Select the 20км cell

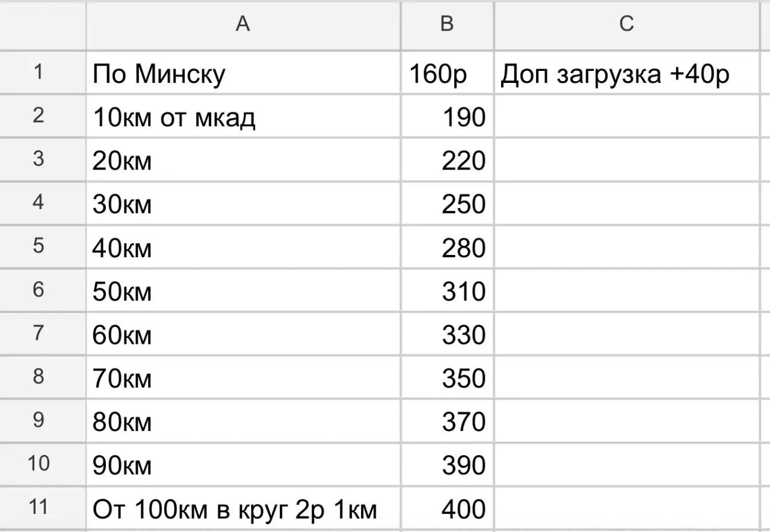[243, 160]
